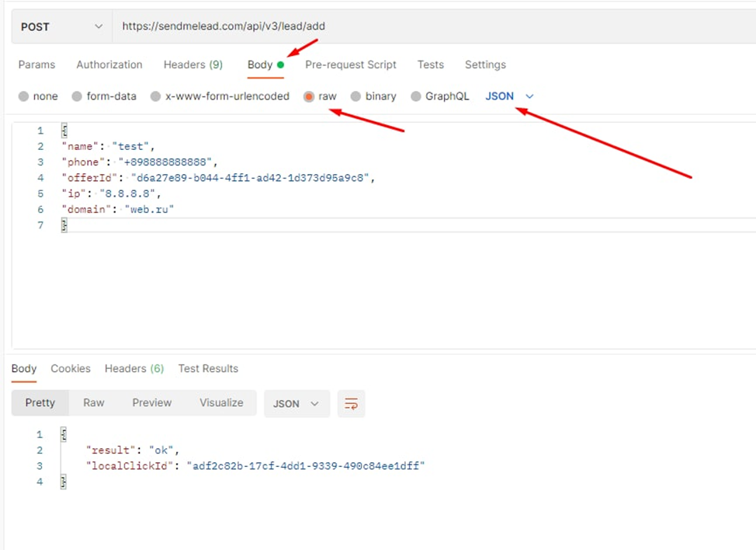The height and width of the screenshot is (550, 756).
Task: Open the Authorization tab
Action: pyautogui.click(x=109, y=64)
